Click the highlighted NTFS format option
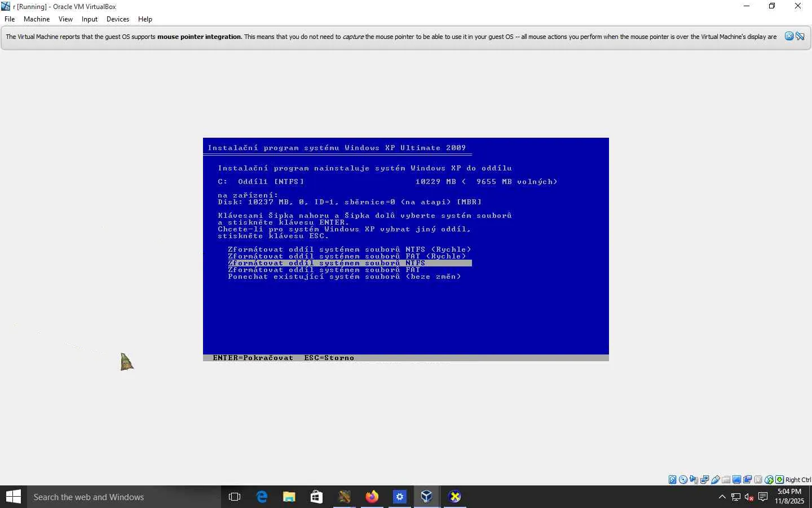Viewport: 812px width, 508px height. (x=350, y=263)
